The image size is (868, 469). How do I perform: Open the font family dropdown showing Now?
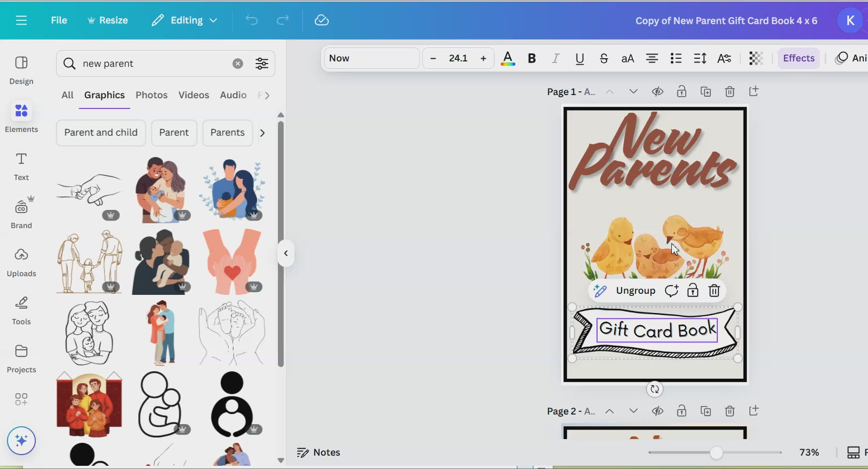[371, 58]
